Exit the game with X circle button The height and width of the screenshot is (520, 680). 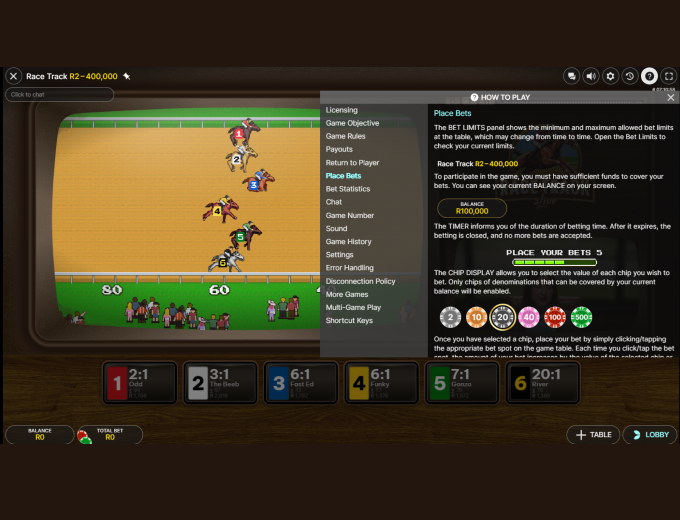coord(14,76)
